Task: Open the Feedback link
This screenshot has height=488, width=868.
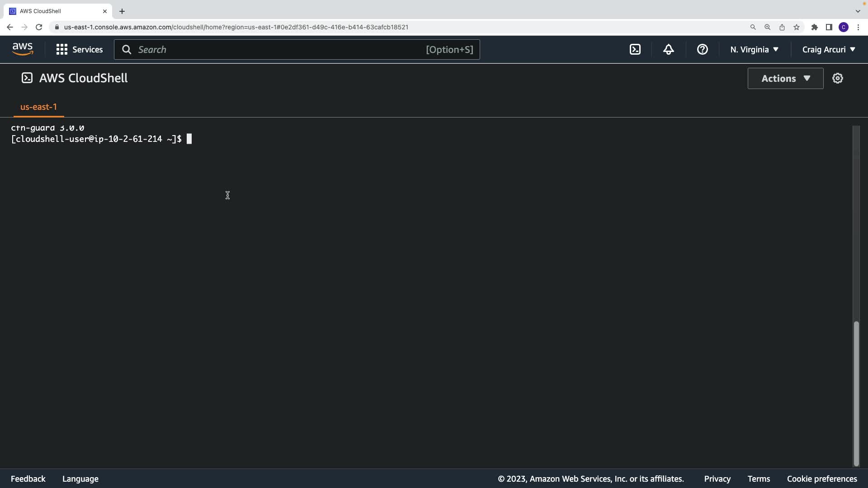Action: (28, 479)
